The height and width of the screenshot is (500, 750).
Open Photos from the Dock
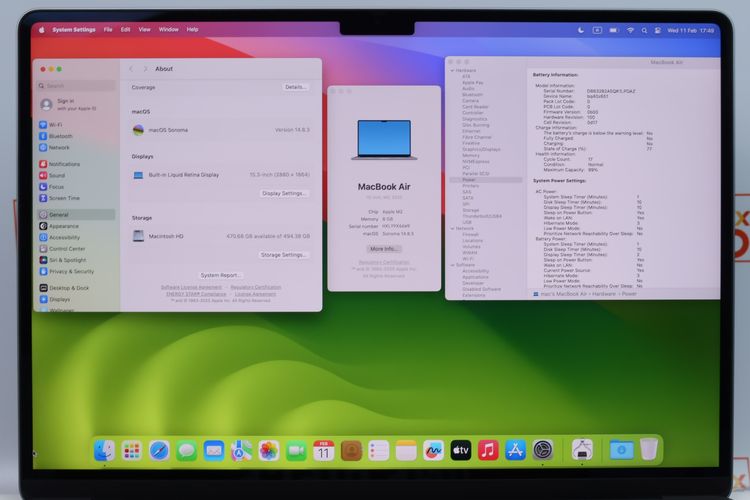(x=269, y=450)
